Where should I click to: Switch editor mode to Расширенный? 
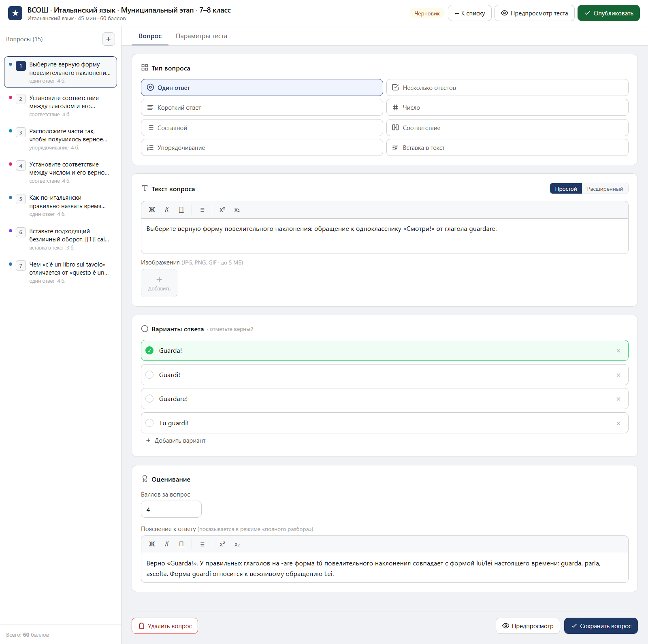(x=605, y=189)
